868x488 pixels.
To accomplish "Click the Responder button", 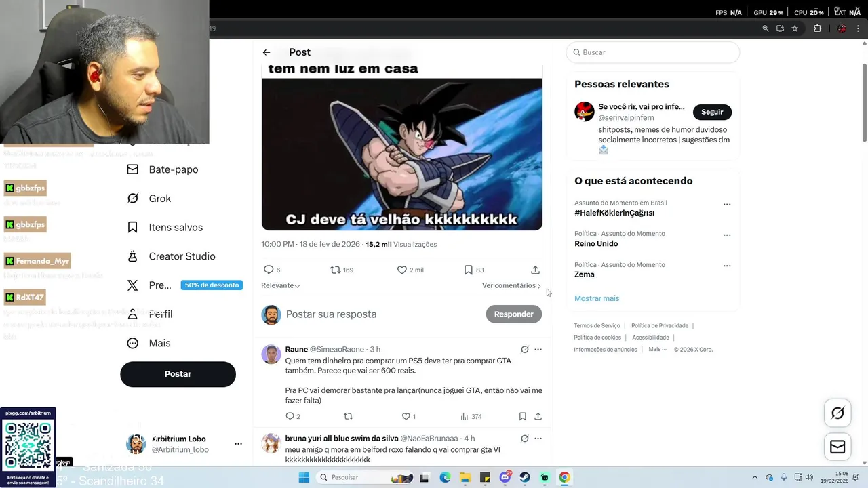I will 513,314.
